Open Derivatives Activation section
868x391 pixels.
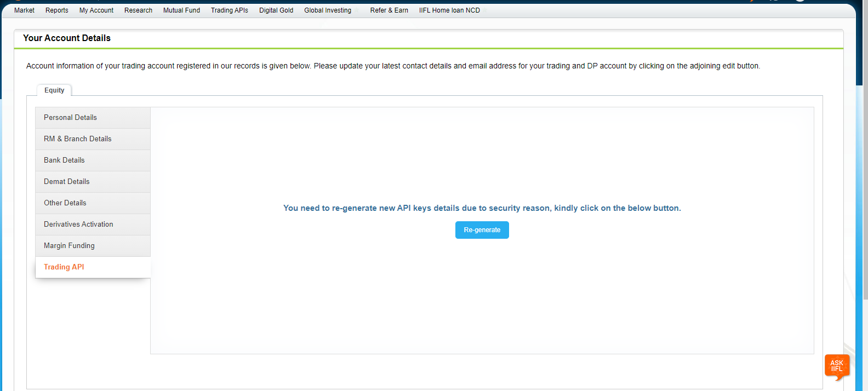[93, 225]
